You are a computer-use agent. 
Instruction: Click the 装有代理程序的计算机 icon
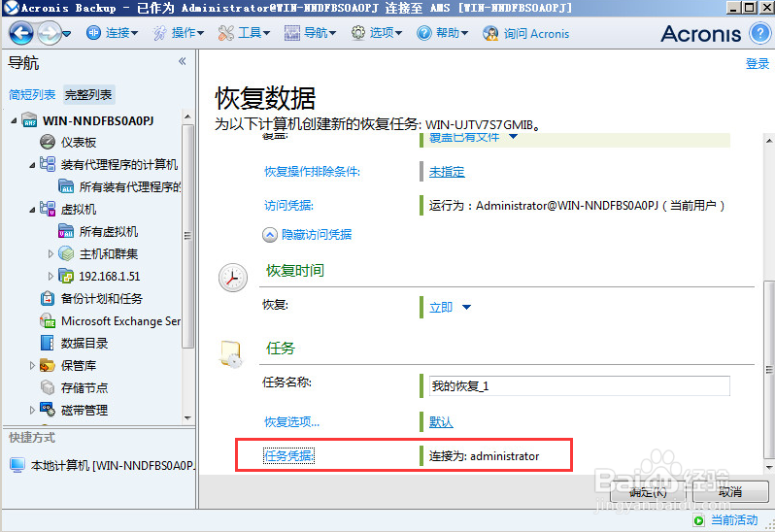[48, 164]
